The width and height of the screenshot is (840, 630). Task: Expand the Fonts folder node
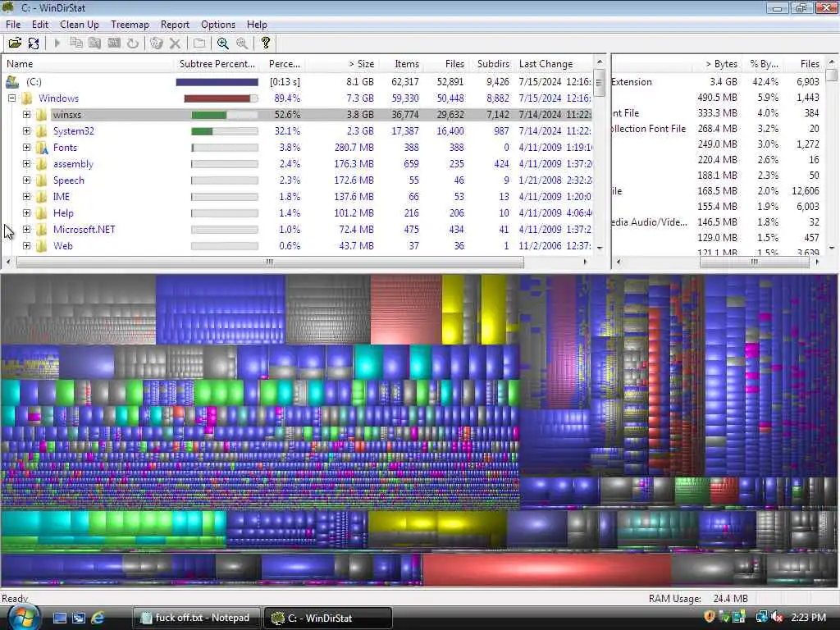tap(26, 148)
